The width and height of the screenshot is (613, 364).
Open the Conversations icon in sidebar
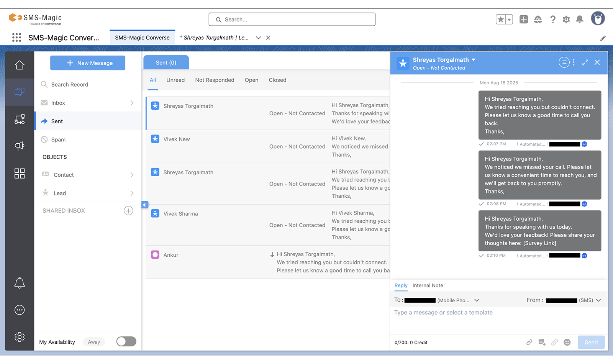pos(20,92)
